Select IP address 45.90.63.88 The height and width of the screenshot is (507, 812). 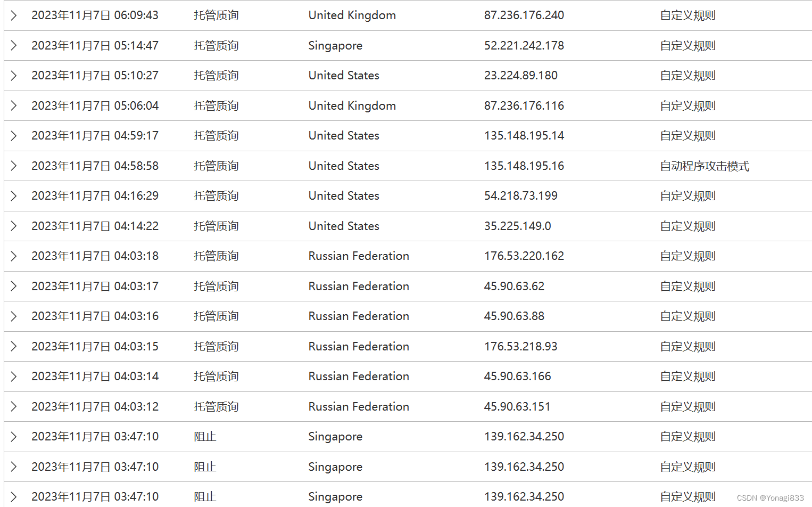(515, 316)
